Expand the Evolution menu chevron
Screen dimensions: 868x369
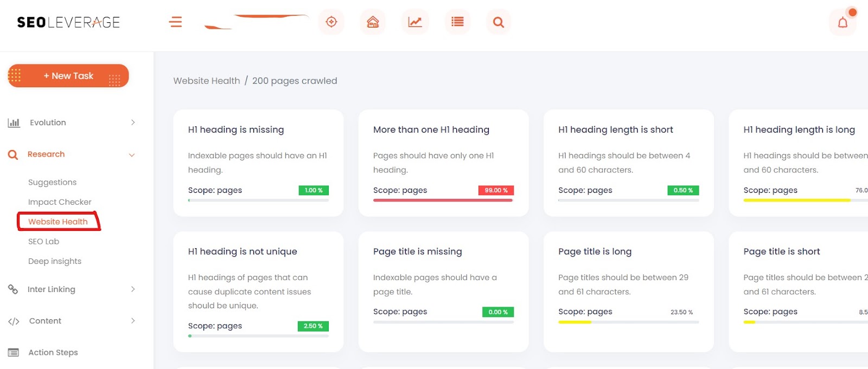pos(133,122)
